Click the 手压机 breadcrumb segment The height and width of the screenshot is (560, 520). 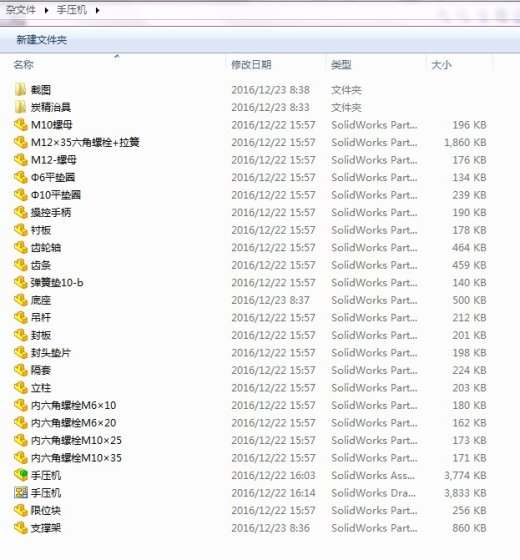72,10
